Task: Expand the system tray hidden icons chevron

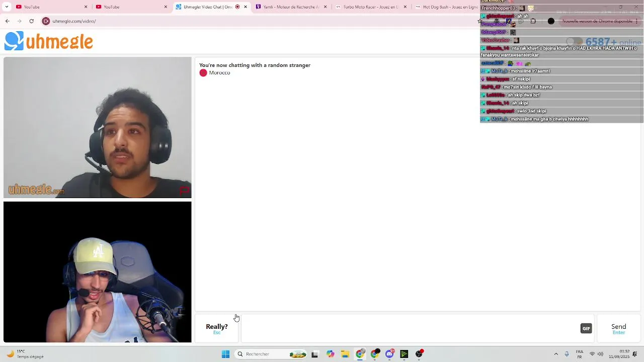Action: (556, 354)
